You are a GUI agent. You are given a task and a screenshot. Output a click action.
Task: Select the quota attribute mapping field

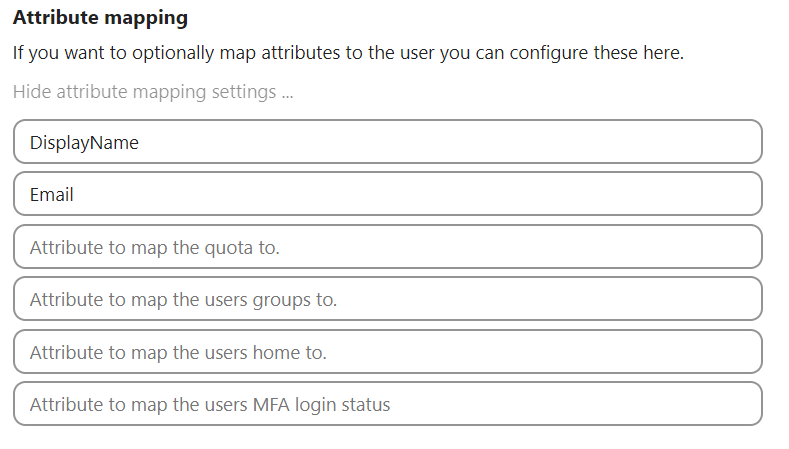[388, 246]
